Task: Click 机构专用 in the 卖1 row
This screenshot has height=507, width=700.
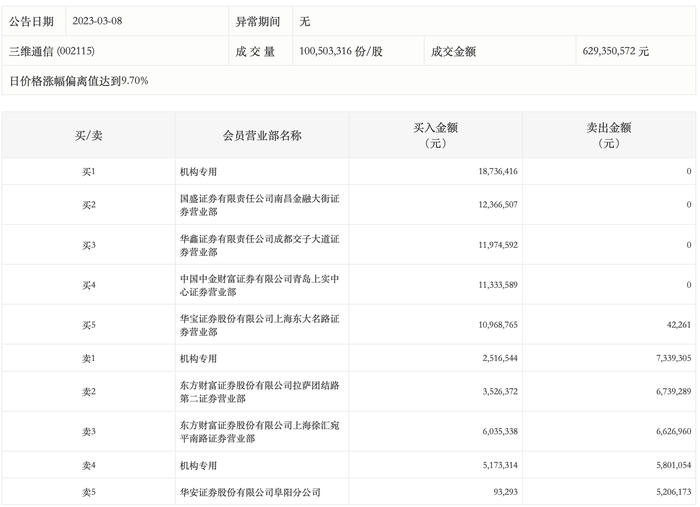Action: pyautogui.click(x=198, y=358)
